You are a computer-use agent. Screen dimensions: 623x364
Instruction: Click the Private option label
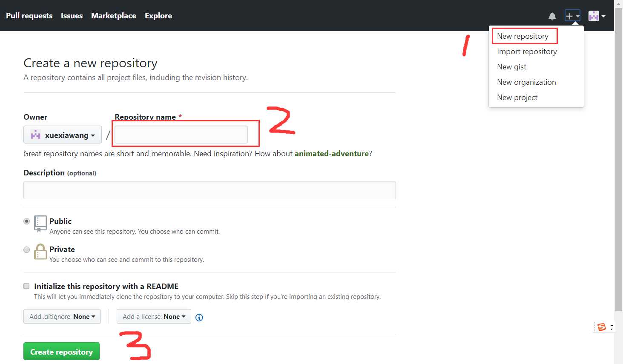62,249
